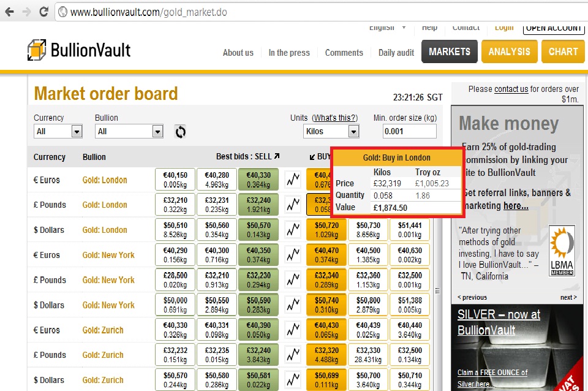Open the Daily audit page
The image size is (588, 391).
(396, 53)
